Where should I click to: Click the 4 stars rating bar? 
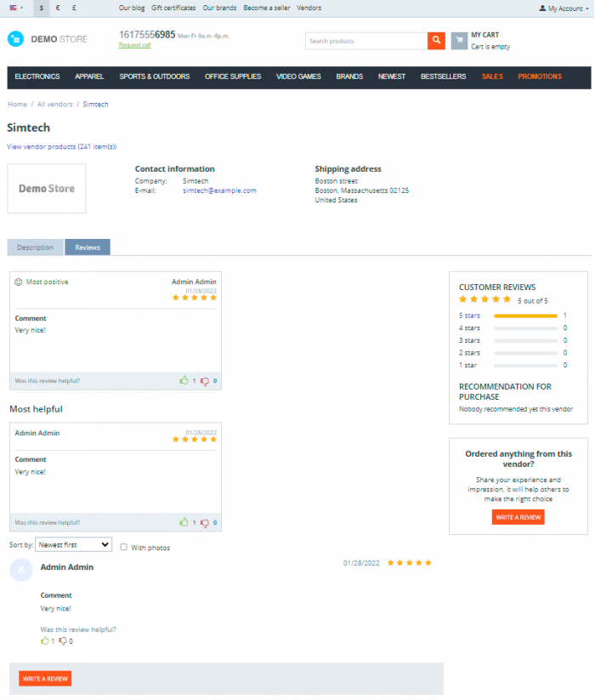pos(525,328)
